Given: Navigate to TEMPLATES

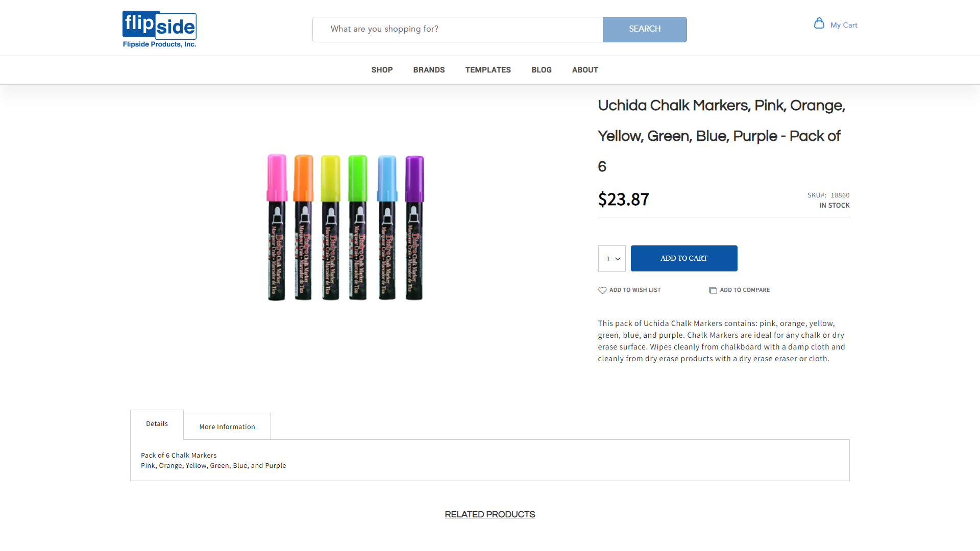Looking at the screenshot, I should tap(488, 70).
